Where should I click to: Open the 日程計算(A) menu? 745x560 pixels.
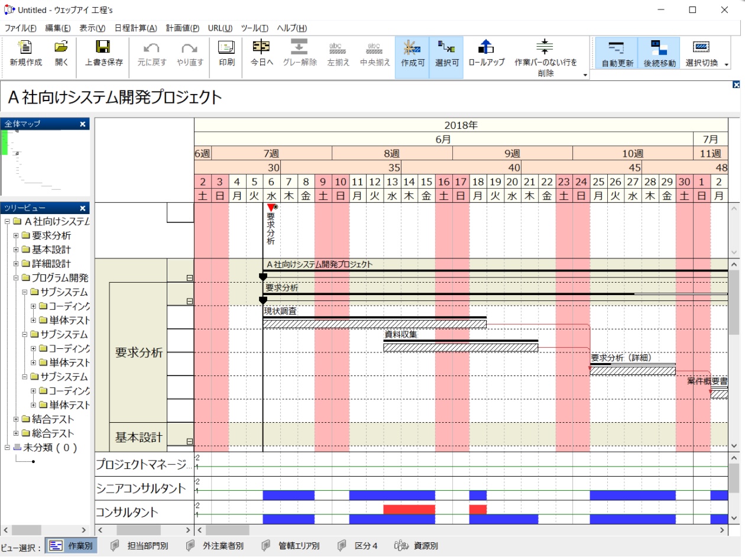(136, 28)
